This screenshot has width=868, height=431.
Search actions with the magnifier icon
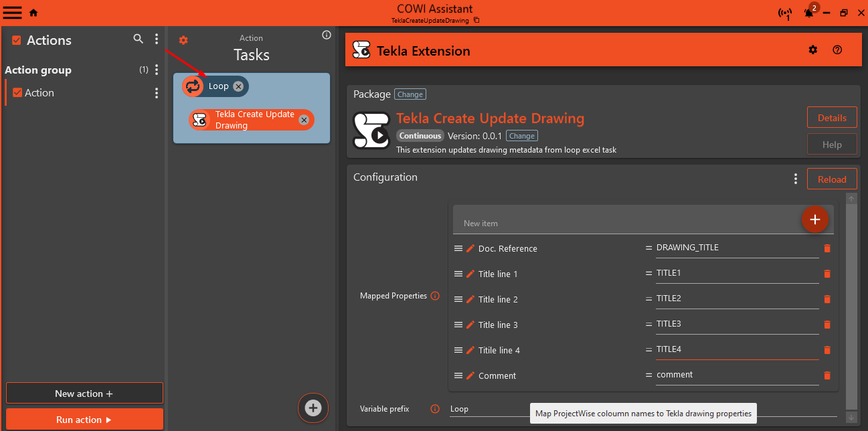139,39
